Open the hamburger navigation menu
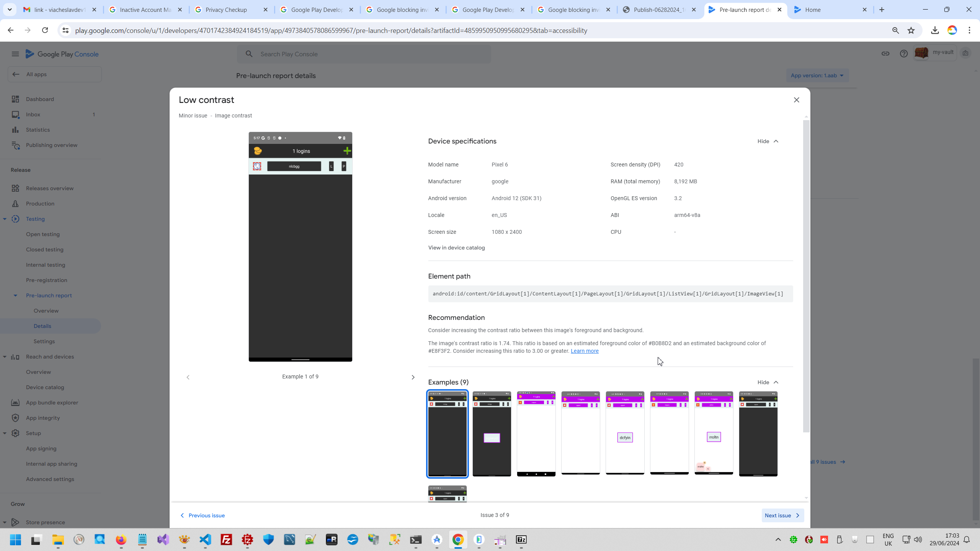Viewport: 980px width, 551px height. point(15,54)
